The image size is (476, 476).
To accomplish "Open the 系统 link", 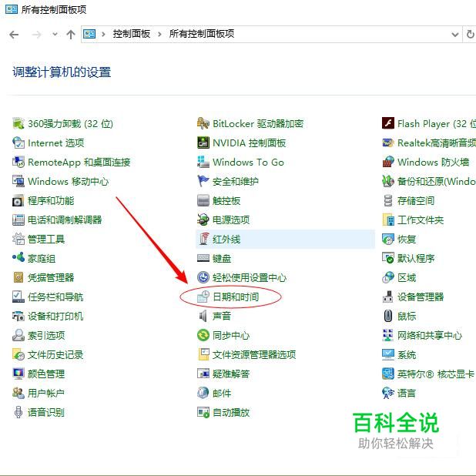I will 407,354.
